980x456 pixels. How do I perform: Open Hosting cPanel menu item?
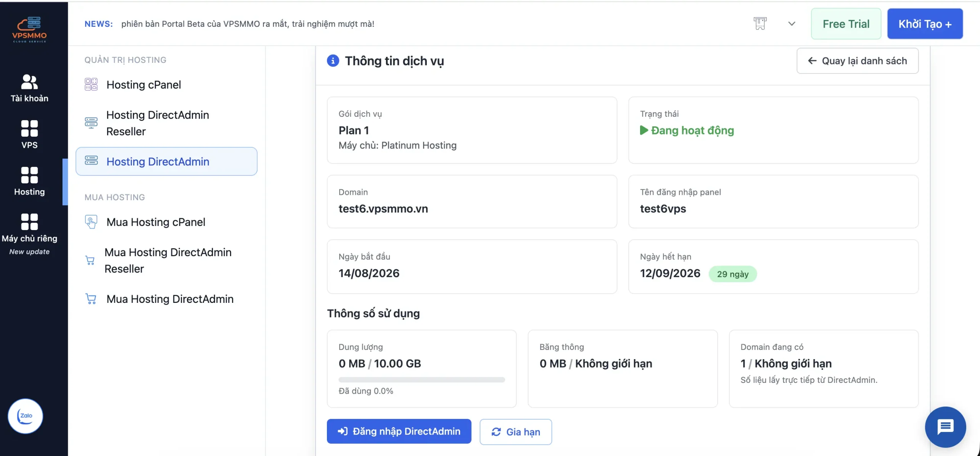166,84
